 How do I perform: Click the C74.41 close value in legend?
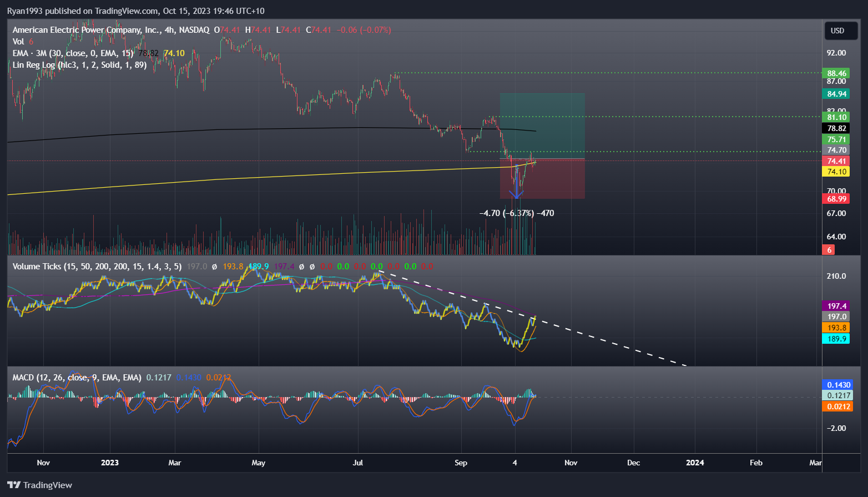(x=319, y=30)
